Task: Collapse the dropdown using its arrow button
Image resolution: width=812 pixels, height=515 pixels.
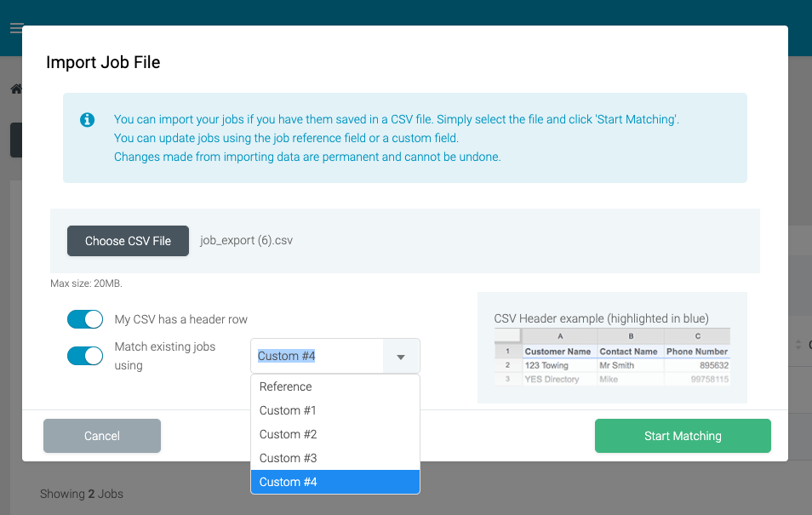Action: click(401, 357)
